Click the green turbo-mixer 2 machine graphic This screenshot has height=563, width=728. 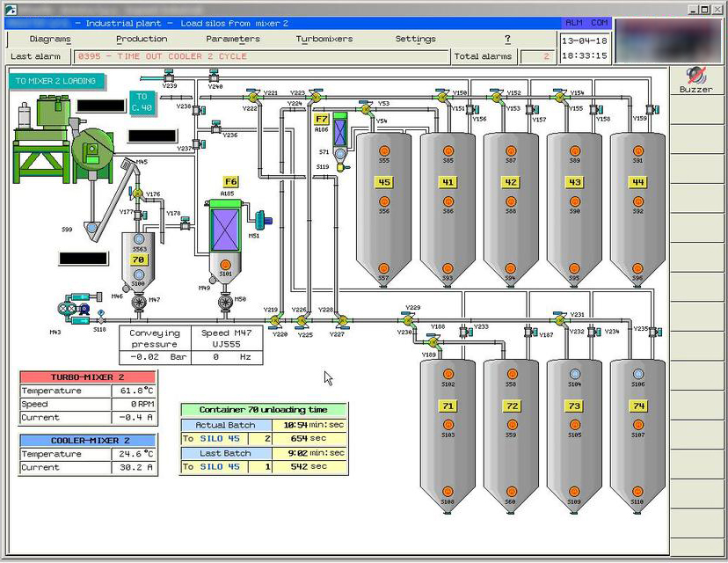coord(63,139)
